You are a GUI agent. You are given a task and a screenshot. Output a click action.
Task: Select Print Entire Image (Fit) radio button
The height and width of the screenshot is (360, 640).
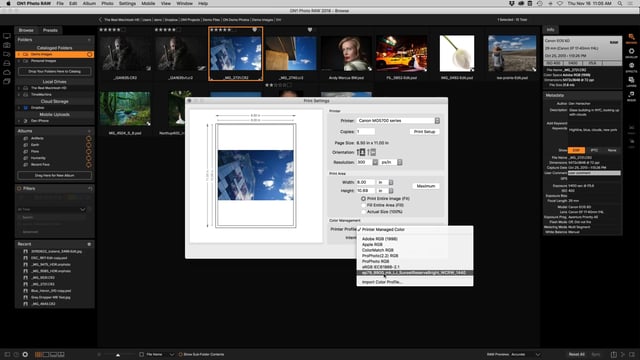pyautogui.click(x=363, y=198)
